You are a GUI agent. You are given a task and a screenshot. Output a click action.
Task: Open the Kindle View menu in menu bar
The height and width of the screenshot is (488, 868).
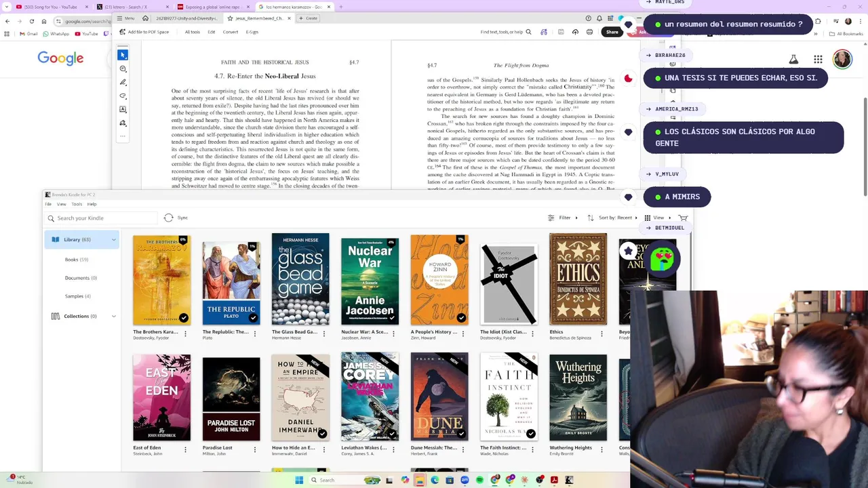click(x=61, y=204)
